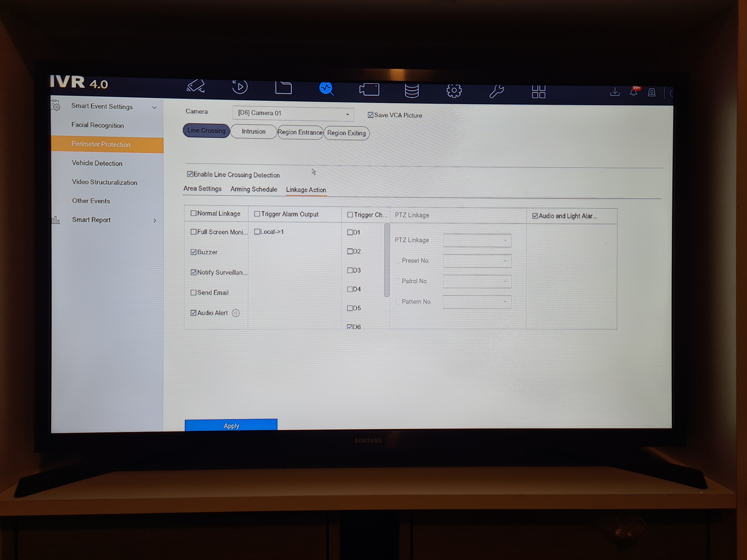Uncheck the Buzzer checkbox

193,252
